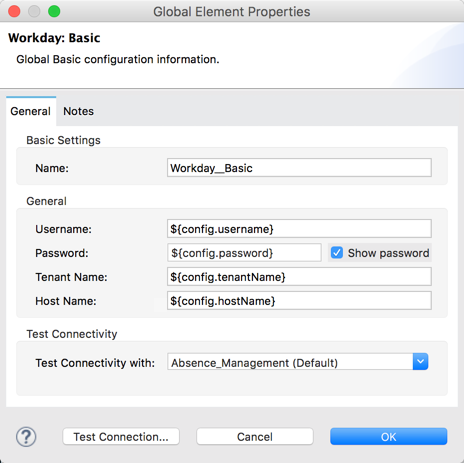
Task: Cancel the dialog
Action: 255,437
